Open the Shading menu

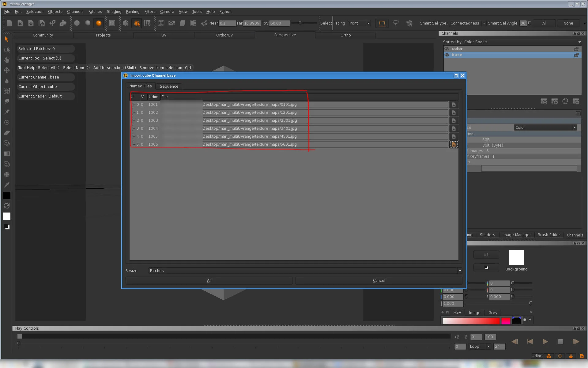point(114,12)
